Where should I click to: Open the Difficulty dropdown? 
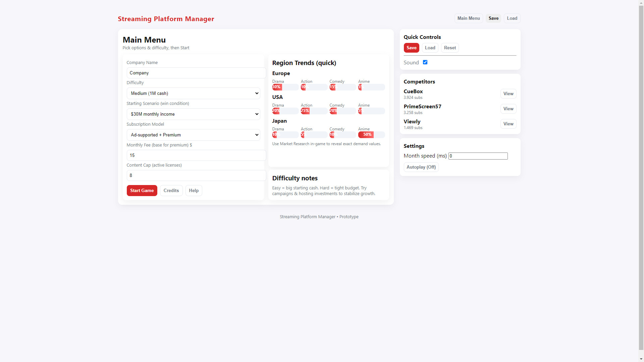[193, 93]
